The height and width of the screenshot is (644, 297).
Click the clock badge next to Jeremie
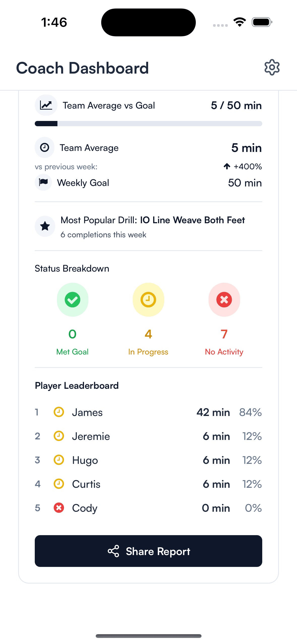click(x=58, y=436)
